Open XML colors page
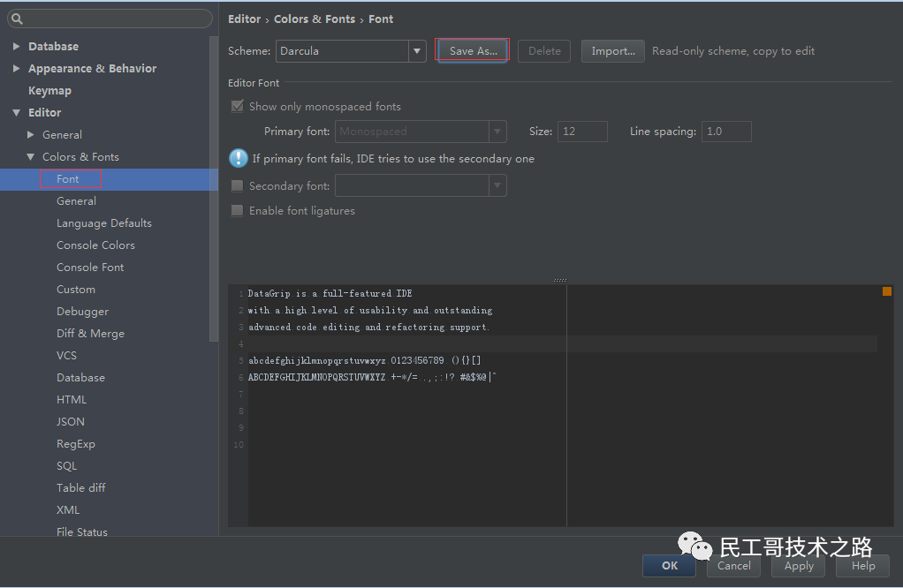 click(68, 509)
